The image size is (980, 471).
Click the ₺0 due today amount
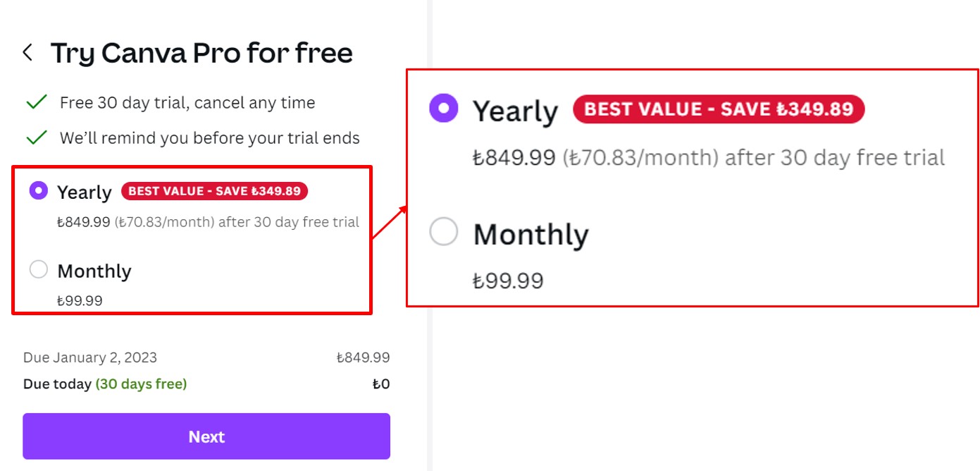pos(380,384)
